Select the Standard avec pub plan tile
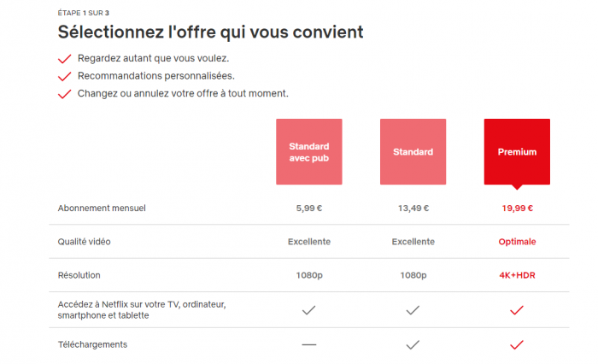This screenshot has width=598, height=364. (x=309, y=151)
